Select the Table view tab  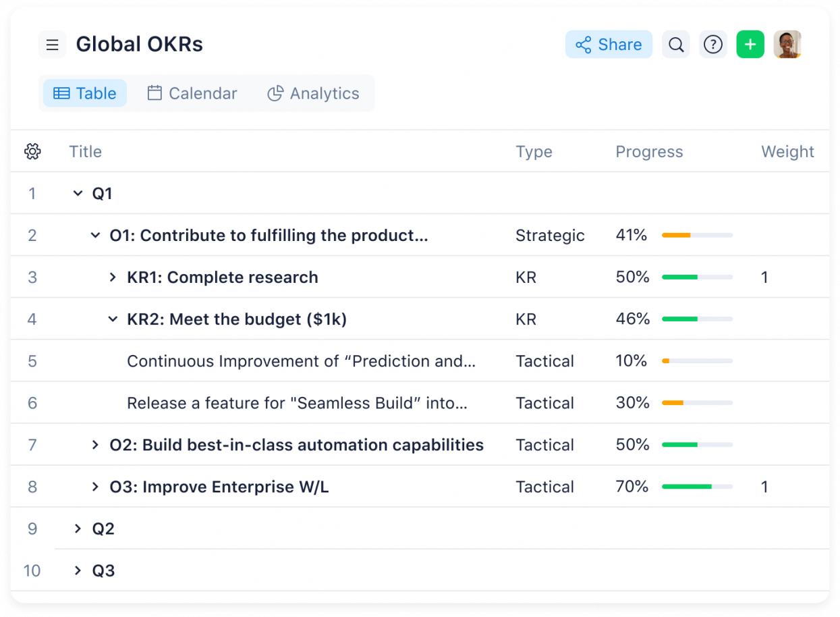[x=85, y=93]
